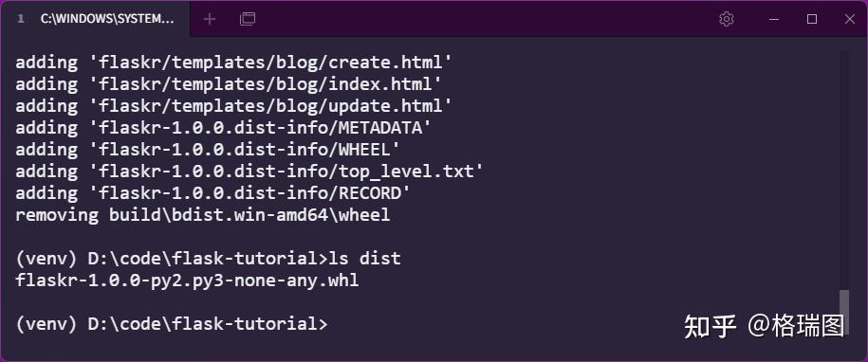The height and width of the screenshot is (362, 868).
Task: Maximize the terminal window
Action: [x=812, y=19]
